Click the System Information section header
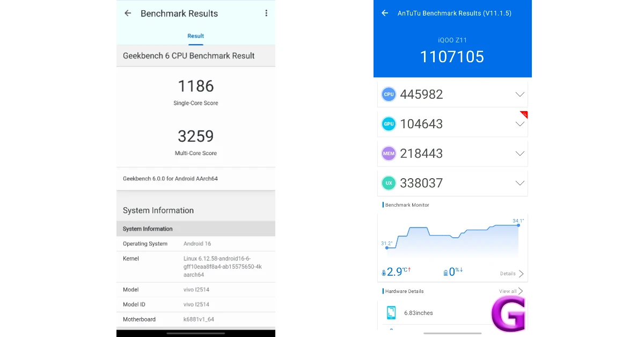This screenshot has width=644, height=337. 158,210
